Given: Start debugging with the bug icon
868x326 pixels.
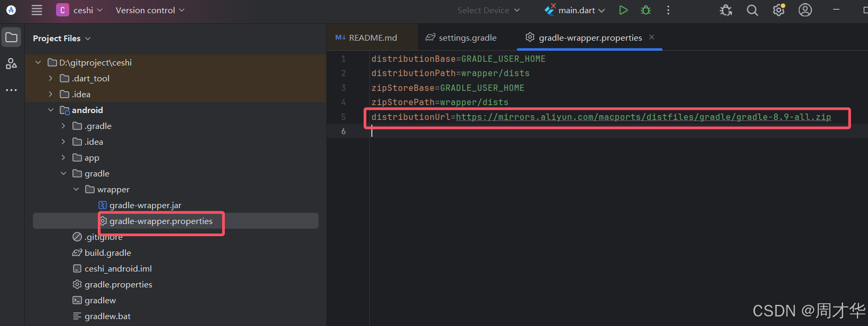Looking at the screenshot, I should pos(646,10).
